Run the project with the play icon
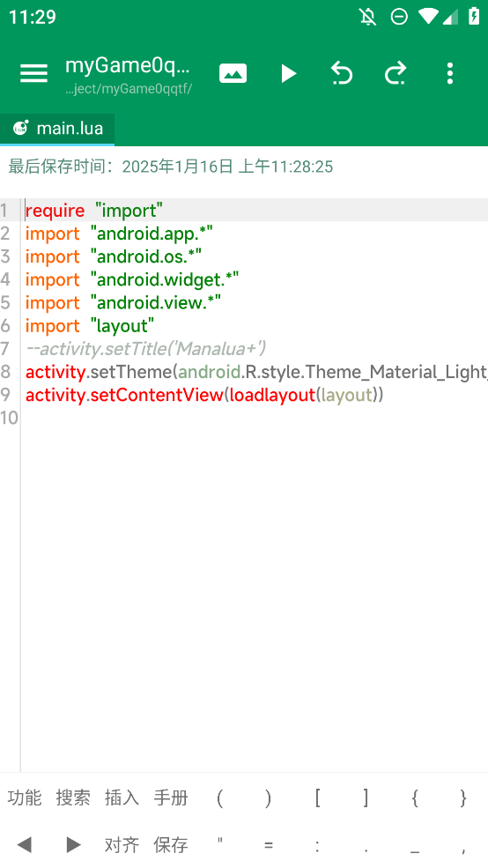 coord(288,74)
